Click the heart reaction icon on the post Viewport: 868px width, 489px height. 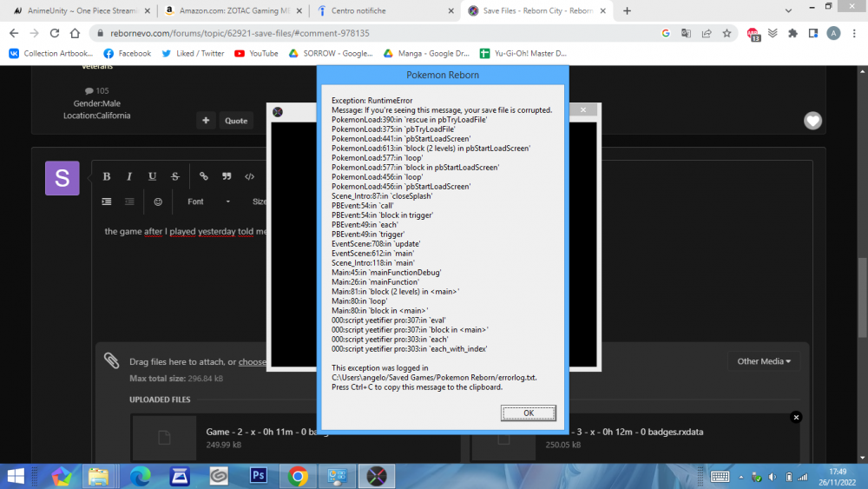click(x=812, y=121)
